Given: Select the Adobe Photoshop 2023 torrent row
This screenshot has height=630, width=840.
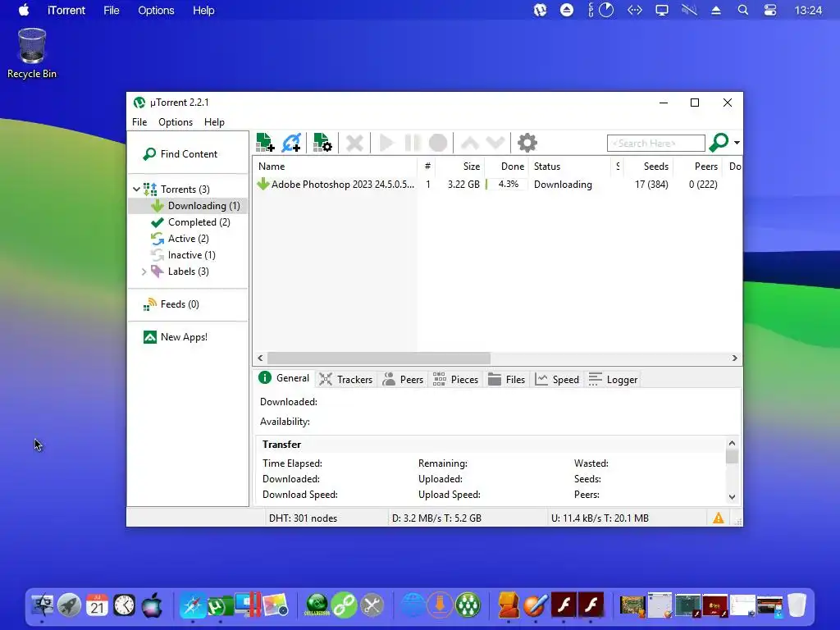Looking at the screenshot, I should click(497, 185).
